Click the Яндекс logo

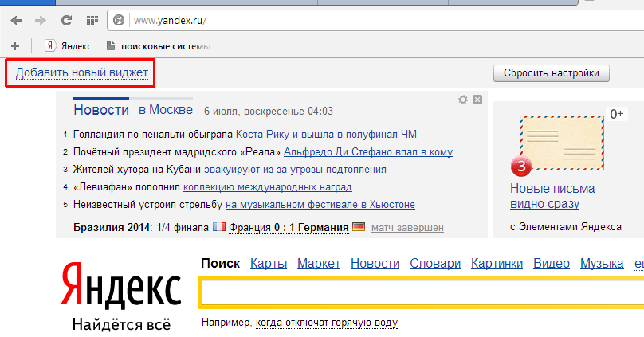point(121,285)
